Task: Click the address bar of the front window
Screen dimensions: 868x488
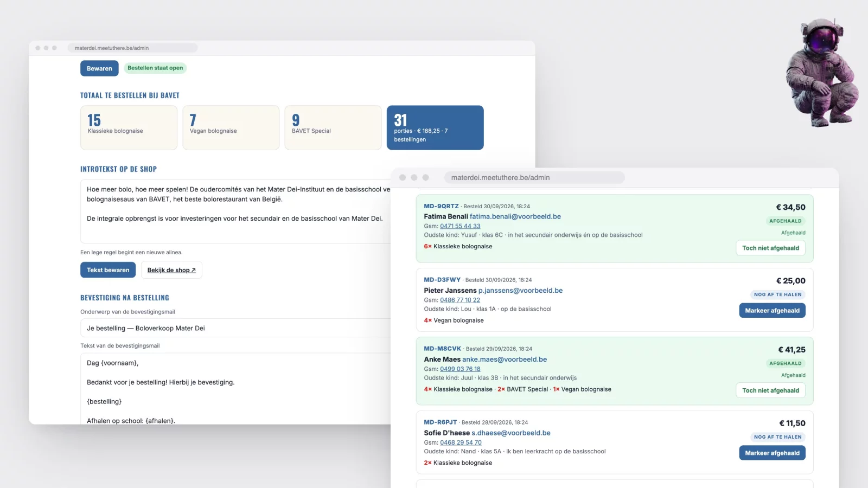Action: click(x=534, y=177)
